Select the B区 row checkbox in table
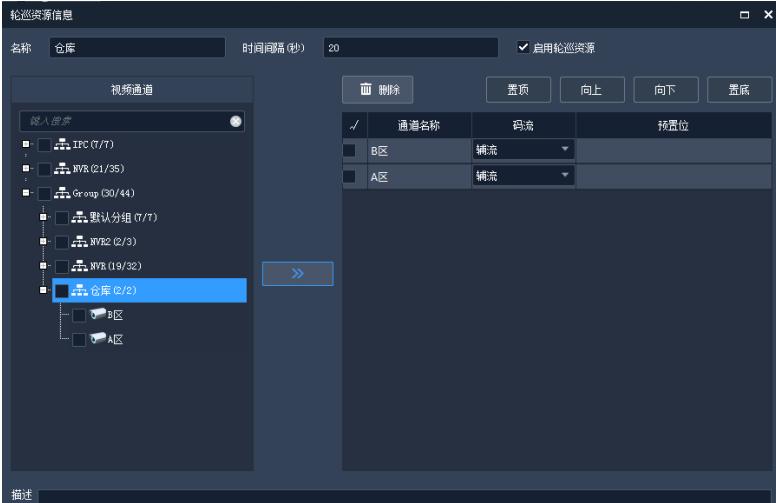Viewport: 776px width, 503px height. point(349,151)
